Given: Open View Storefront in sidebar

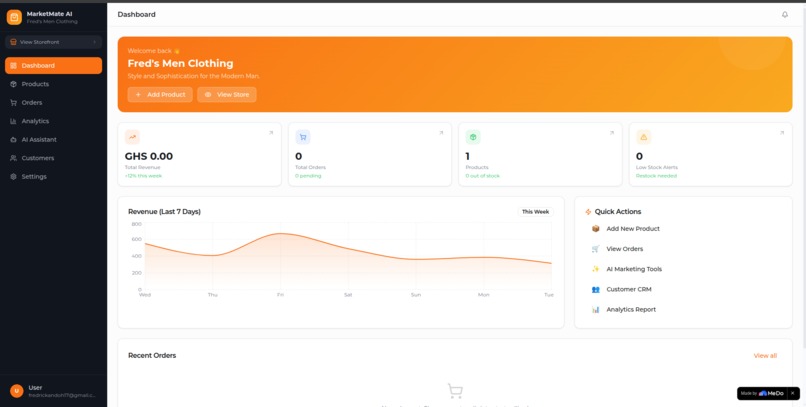Looking at the screenshot, I should point(53,42).
